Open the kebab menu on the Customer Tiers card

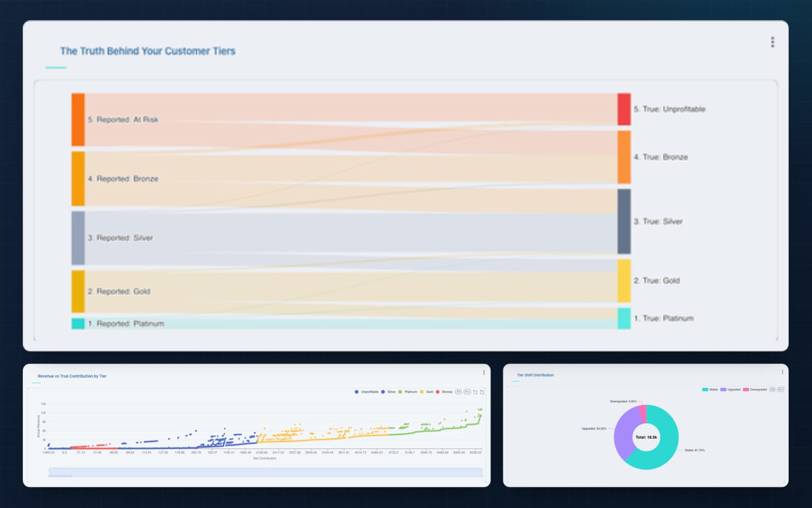[772, 42]
